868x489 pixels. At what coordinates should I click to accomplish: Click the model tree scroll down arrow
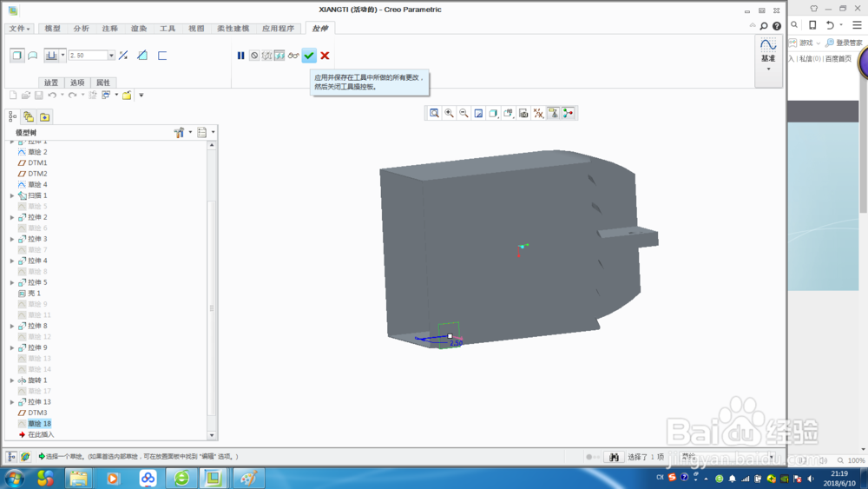point(212,435)
